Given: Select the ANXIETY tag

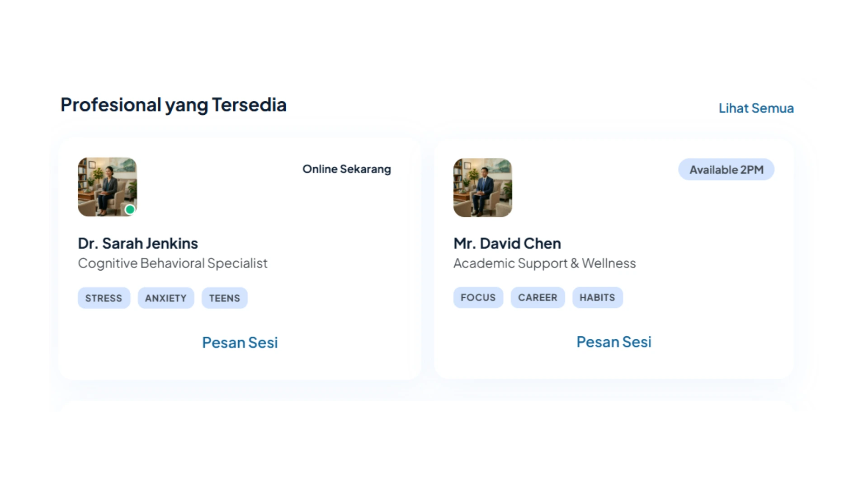Looking at the screenshot, I should 166,298.
